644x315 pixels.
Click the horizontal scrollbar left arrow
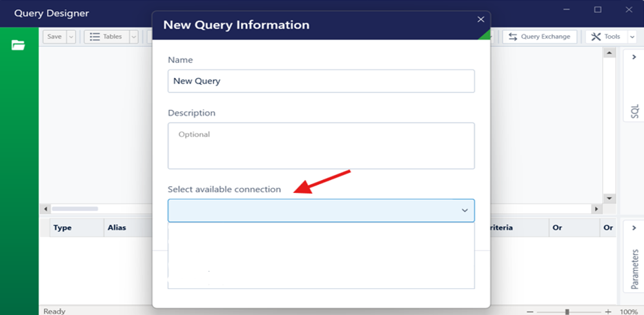[x=45, y=209]
